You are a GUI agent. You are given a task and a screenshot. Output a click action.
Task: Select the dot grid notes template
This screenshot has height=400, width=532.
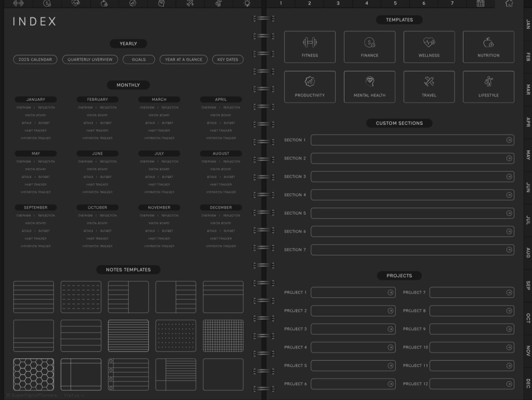coord(176,336)
